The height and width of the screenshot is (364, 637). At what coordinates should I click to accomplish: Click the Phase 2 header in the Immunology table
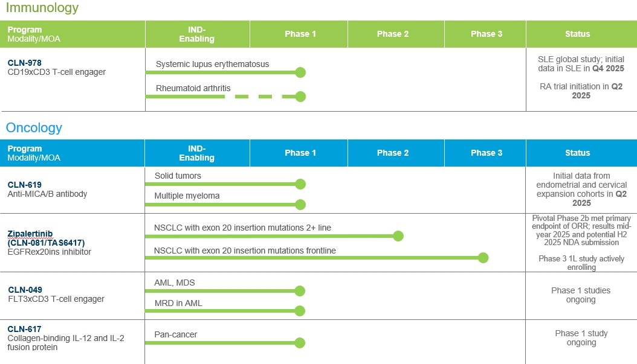click(x=393, y=34)
